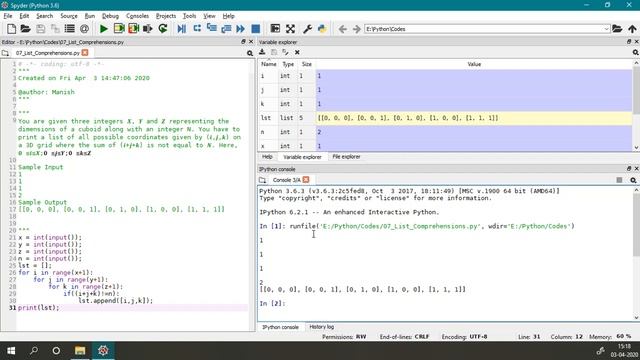Screen dimensions: 640x360
Task: Step to the next line in debugger
Action: click(197, 29)
